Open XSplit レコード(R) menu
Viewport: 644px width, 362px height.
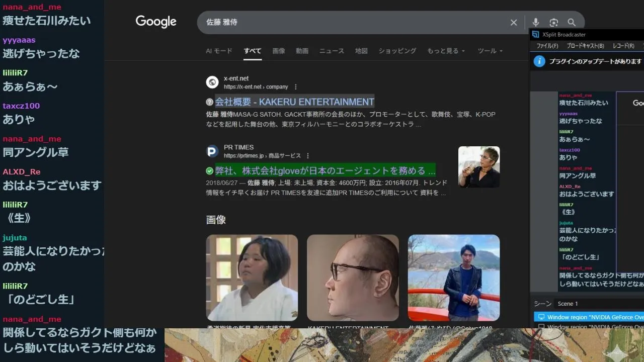[x=623, y=46]
